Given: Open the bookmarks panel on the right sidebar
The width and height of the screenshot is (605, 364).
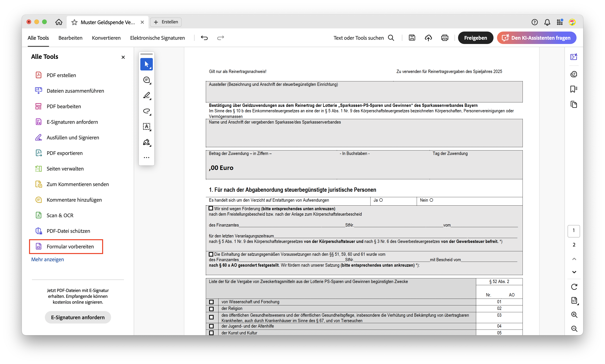Looking at the screenshot, I should point(574,89).
